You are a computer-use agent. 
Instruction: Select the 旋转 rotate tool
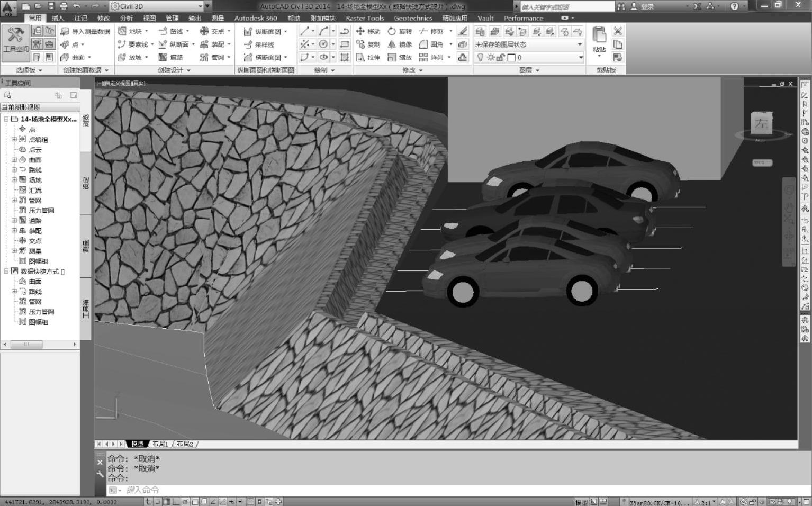400,31
